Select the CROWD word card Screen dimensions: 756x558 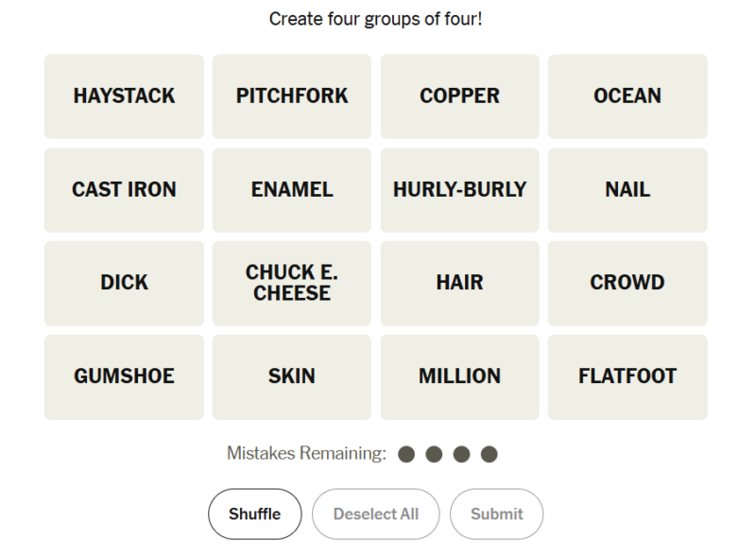(x=627, y=283)
